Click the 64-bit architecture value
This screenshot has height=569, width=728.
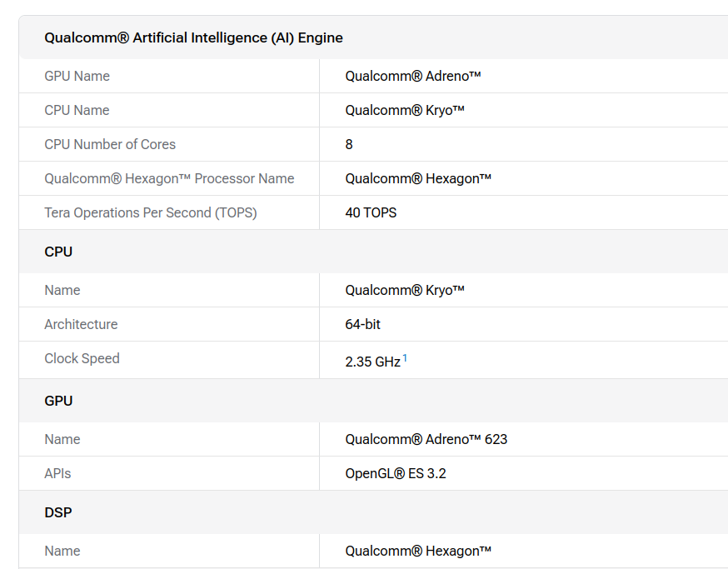pos(363,324)
